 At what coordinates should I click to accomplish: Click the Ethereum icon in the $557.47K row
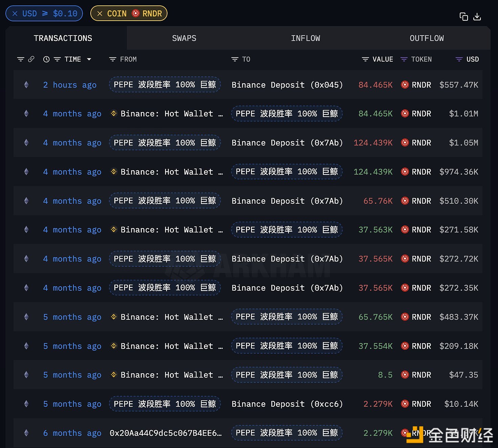tap(26, 85)
